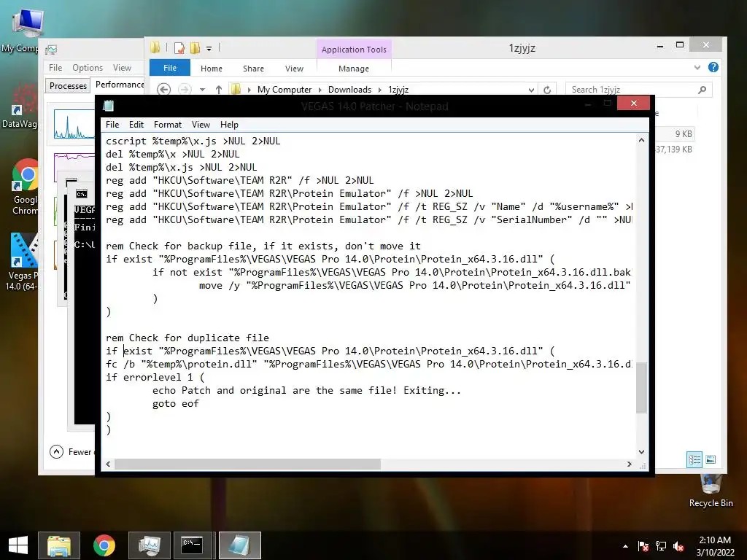The width and height of the screenshot is (747, 560).
Task: Click the line "if errorlevel 1 ("
Action: [x=155, y=378]
